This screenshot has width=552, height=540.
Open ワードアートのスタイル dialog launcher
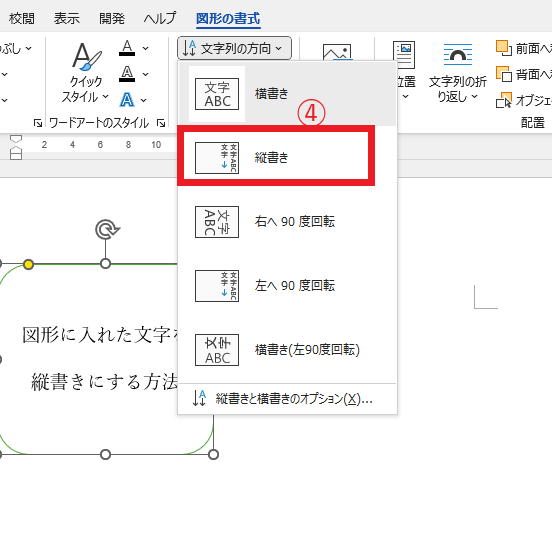(x=161, y=123)
